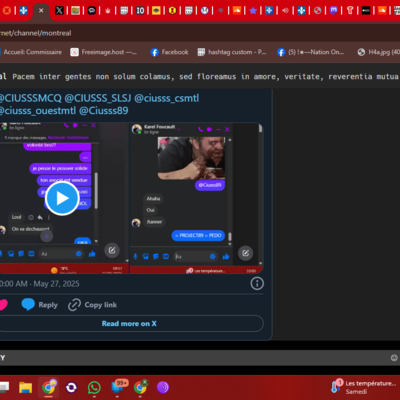
Task: Close the active browser tab
Action: click(x=41, y=11)
